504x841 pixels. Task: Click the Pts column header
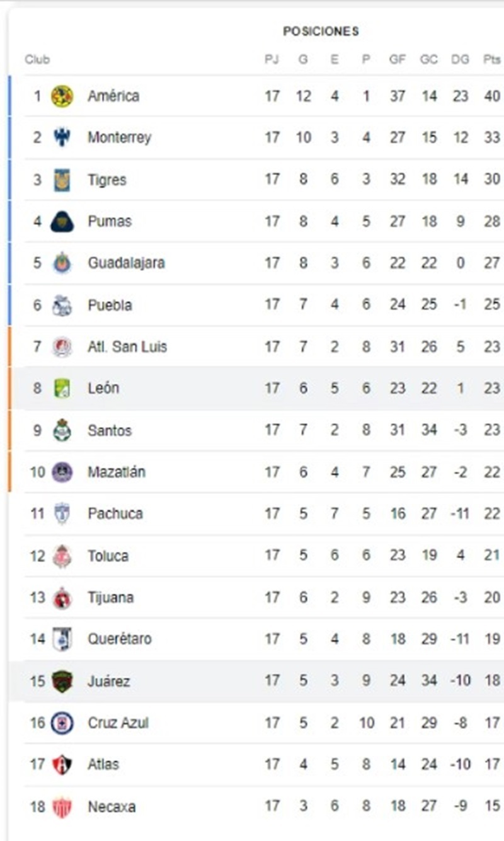click(492, 60)
